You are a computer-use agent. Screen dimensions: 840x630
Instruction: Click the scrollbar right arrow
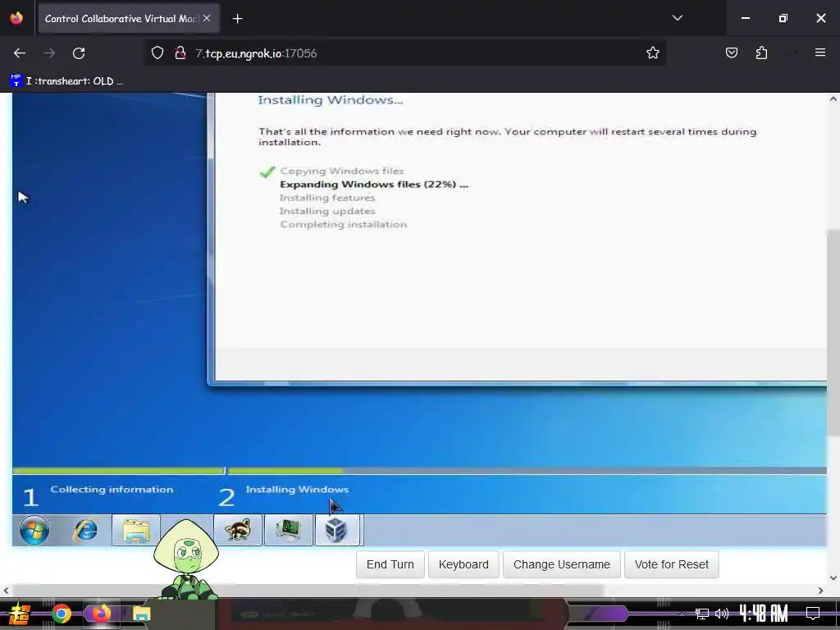tap(820, 591)
